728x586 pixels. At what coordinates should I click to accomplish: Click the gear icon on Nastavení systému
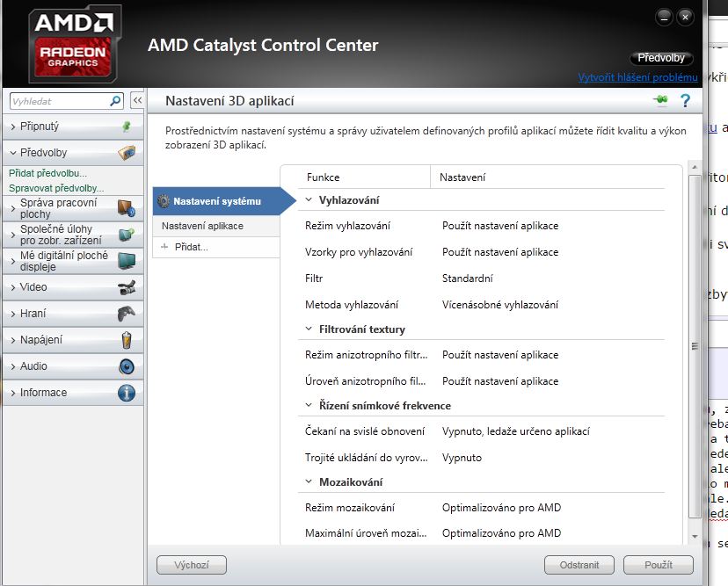tap(163, 201)
